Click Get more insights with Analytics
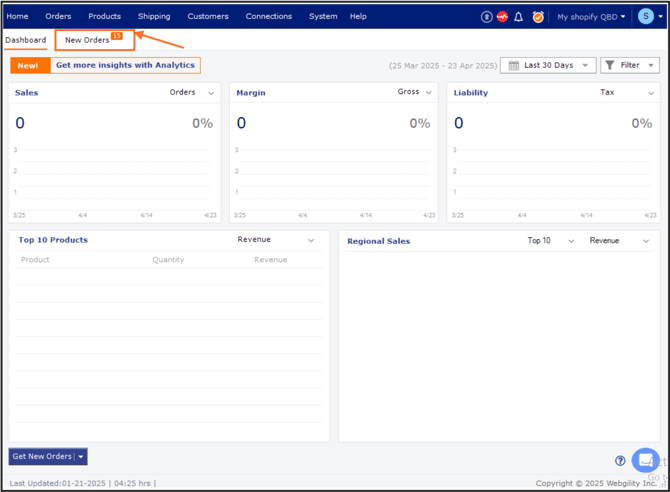Image resolution: width=670 pixels, height=492 pixels. click(x=125, y=65)
